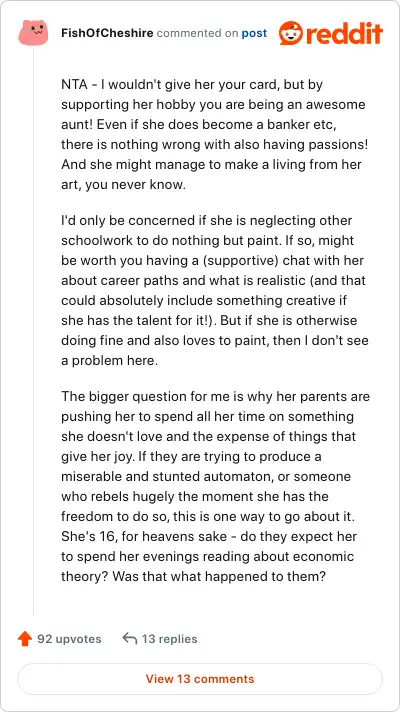Click the 'She's 16, for heavens sake' line

[x=209, y=536]
